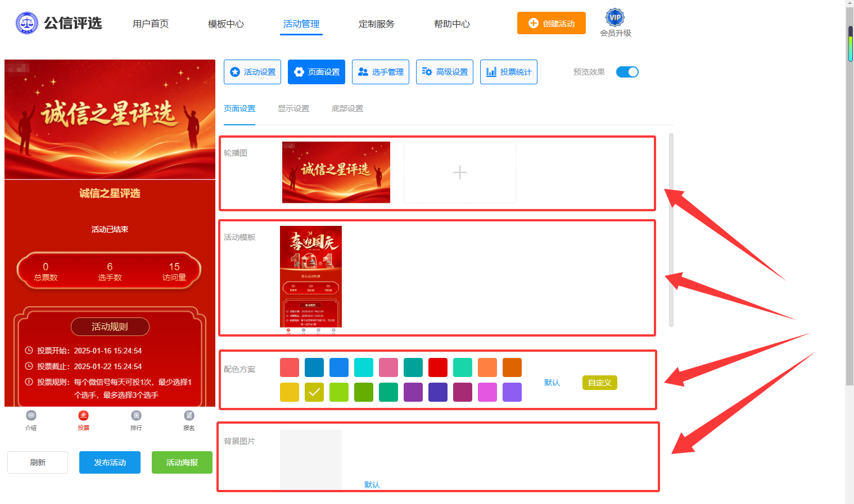Switch to the 页面设置 sub-tab

(240, 108)
